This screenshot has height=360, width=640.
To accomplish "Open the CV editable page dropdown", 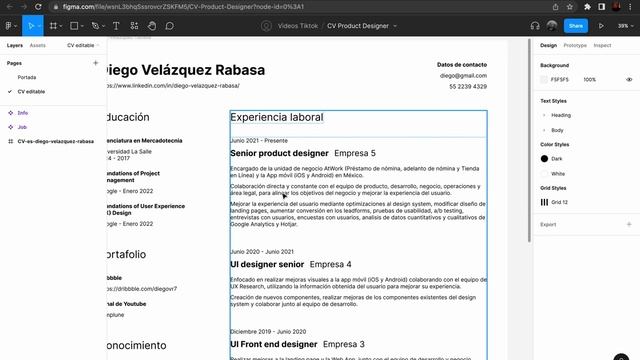I will 83,45.
